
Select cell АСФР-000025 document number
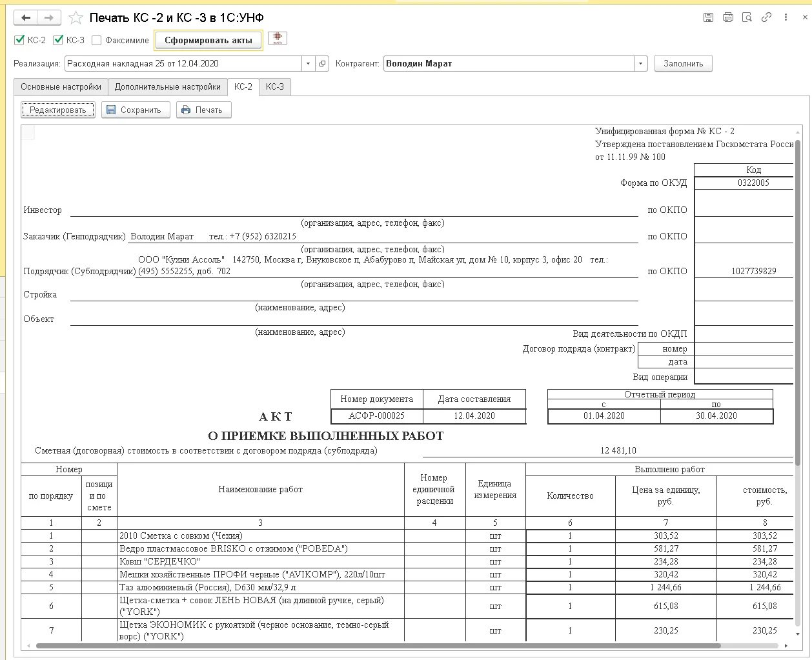coord(377,415)
